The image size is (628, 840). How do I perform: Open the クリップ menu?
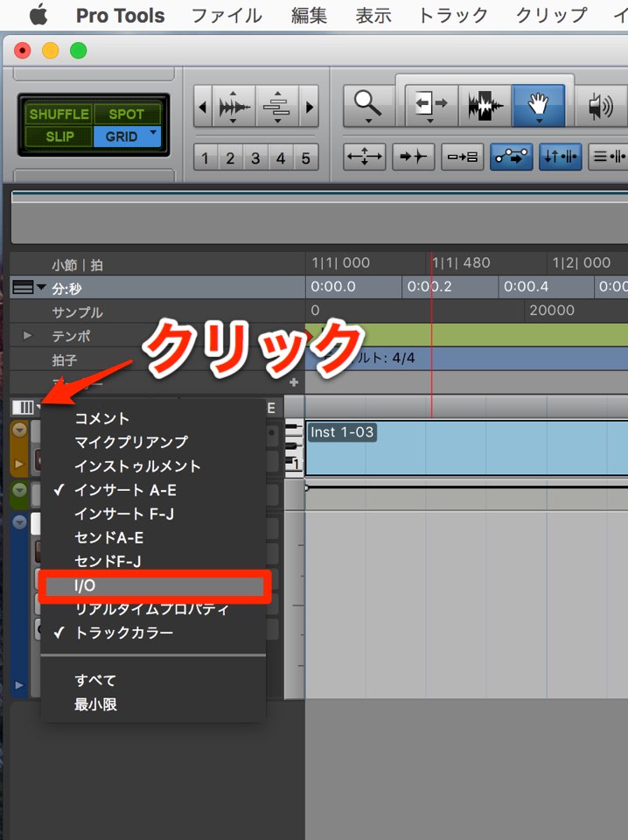(x=551, y=16)
